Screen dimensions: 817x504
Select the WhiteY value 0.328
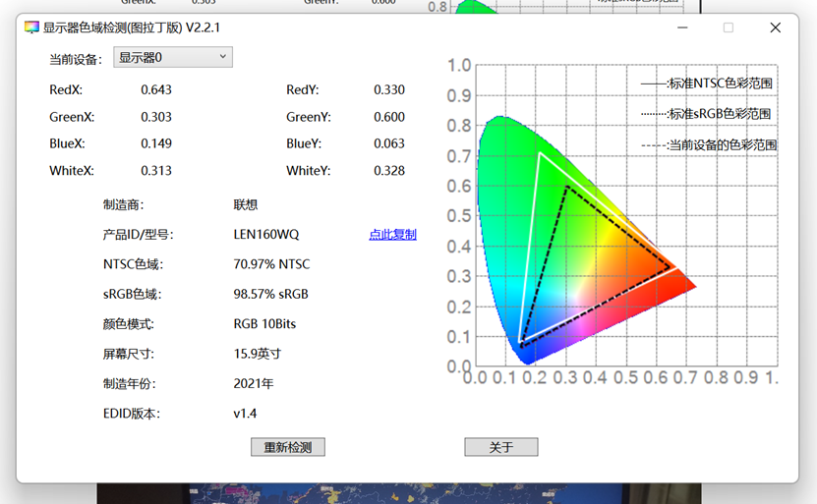pos(389,171)
